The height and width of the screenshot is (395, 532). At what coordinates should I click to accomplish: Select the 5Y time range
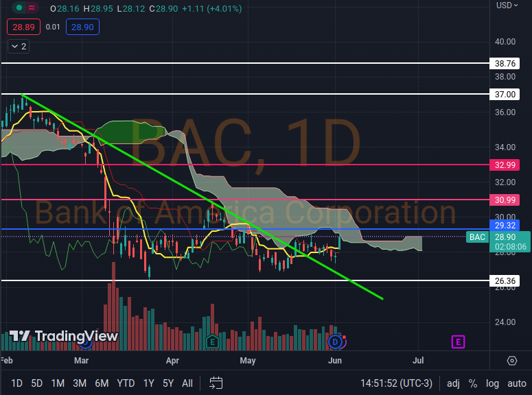pos(168,383)
